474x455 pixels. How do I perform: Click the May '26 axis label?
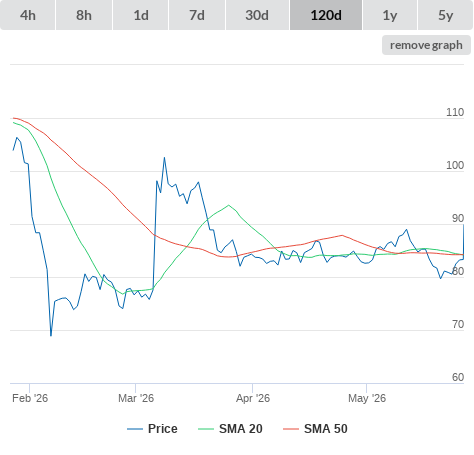(367, 398)
